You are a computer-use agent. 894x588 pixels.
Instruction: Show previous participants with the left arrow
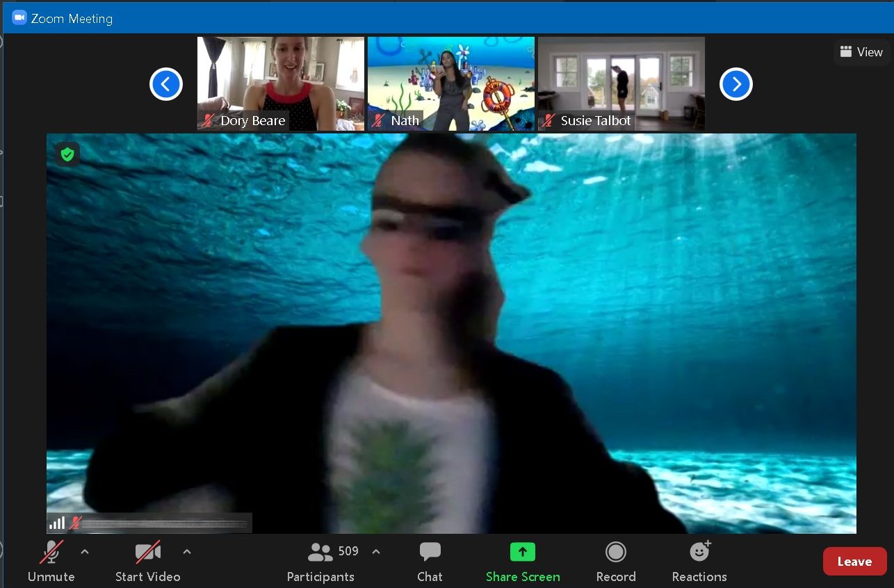pyautogui.click(x=166, y=85)
